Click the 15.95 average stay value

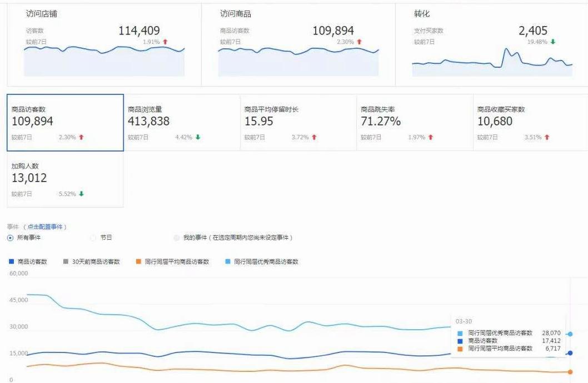click(x=259, y=122)
